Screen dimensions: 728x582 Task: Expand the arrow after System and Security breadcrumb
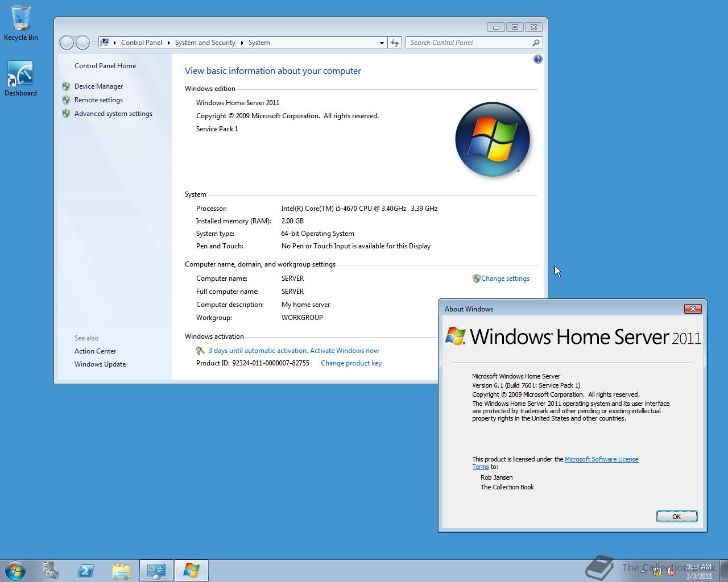coord(242,43)
